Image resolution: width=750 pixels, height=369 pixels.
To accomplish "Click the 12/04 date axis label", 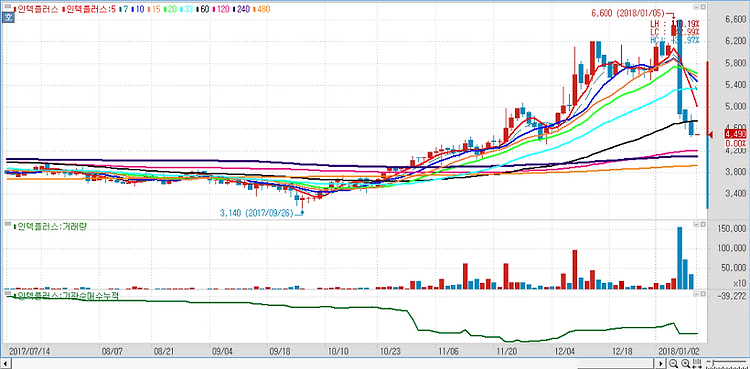I will click(565, 351).
